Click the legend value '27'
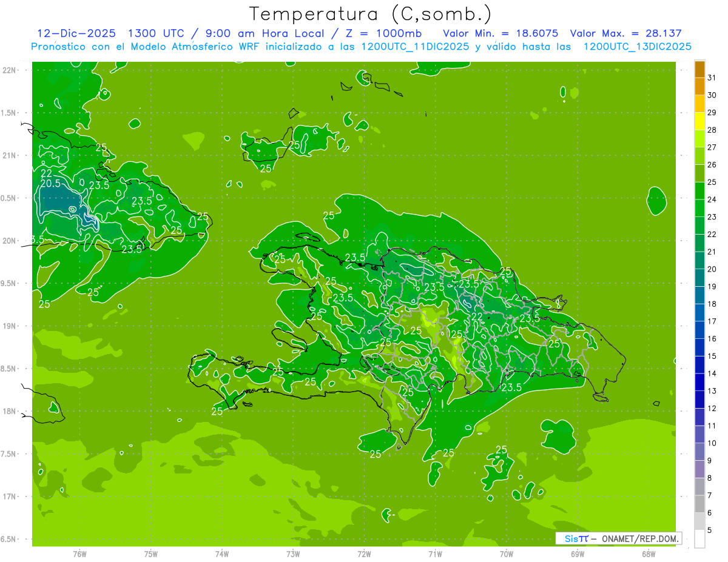Image resolution: width=728 pixels, height=562 pixels. [x=712, y=147]
